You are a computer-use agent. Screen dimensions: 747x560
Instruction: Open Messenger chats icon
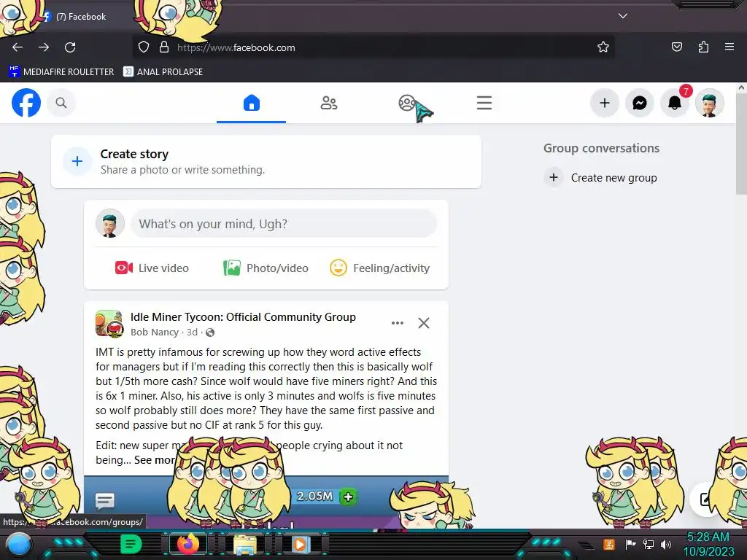pyautogui.click(x=639, y=103)
